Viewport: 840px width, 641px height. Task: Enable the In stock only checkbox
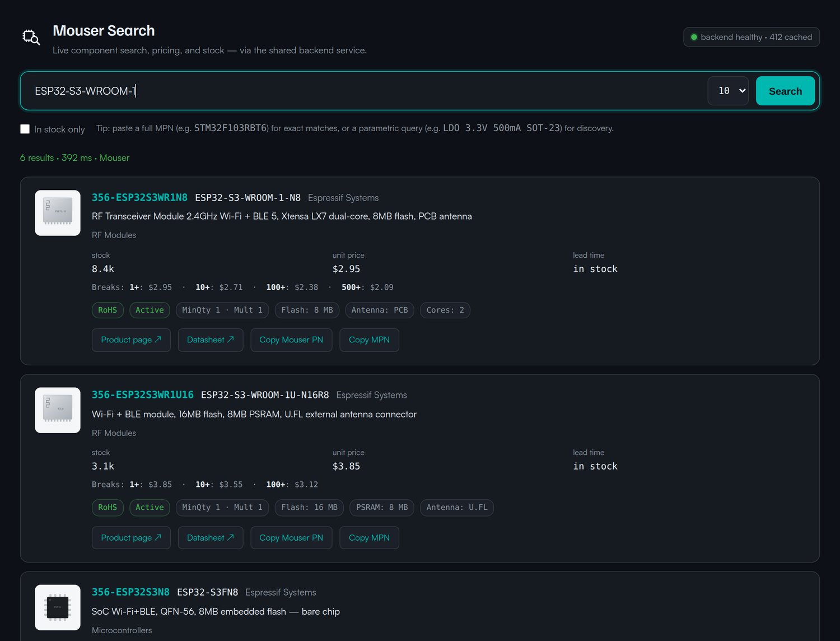pyautogui.click(x=25, y=129)
